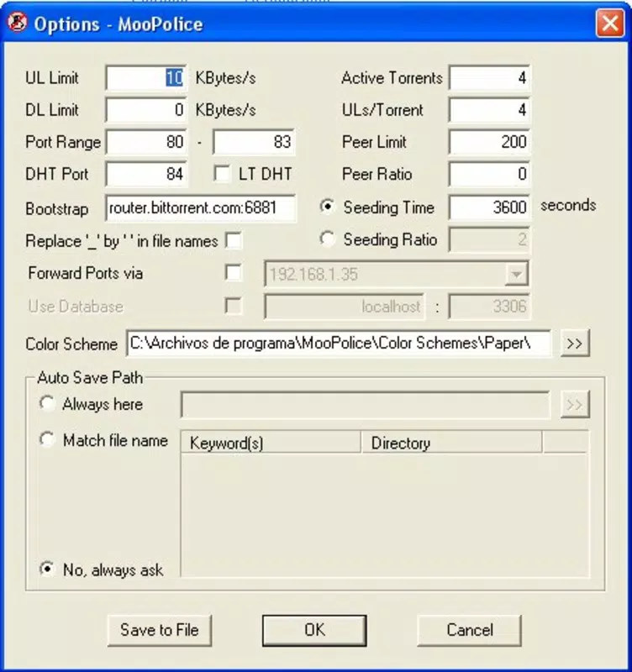Click the UL Limit input field

point(146,78)
